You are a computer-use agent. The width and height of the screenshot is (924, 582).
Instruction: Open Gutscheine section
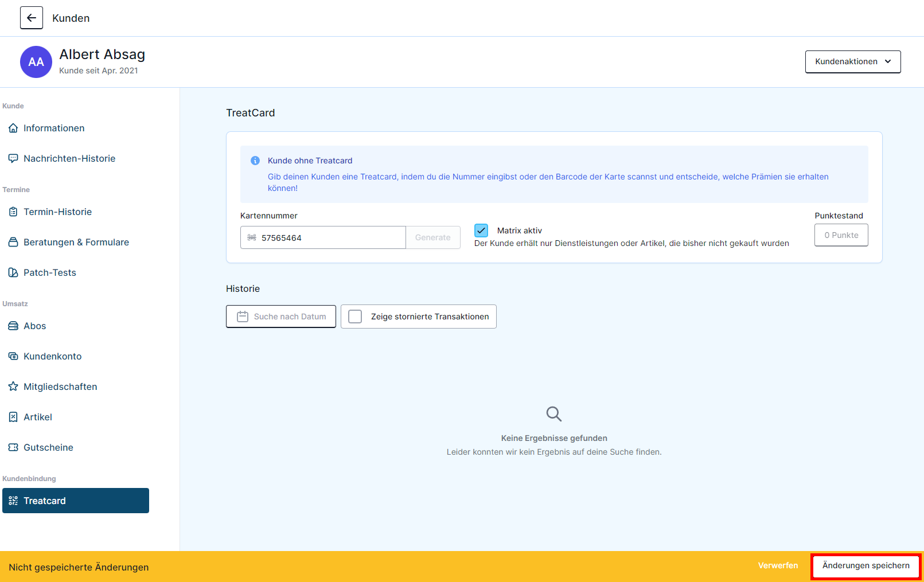(x=76, y=447)
